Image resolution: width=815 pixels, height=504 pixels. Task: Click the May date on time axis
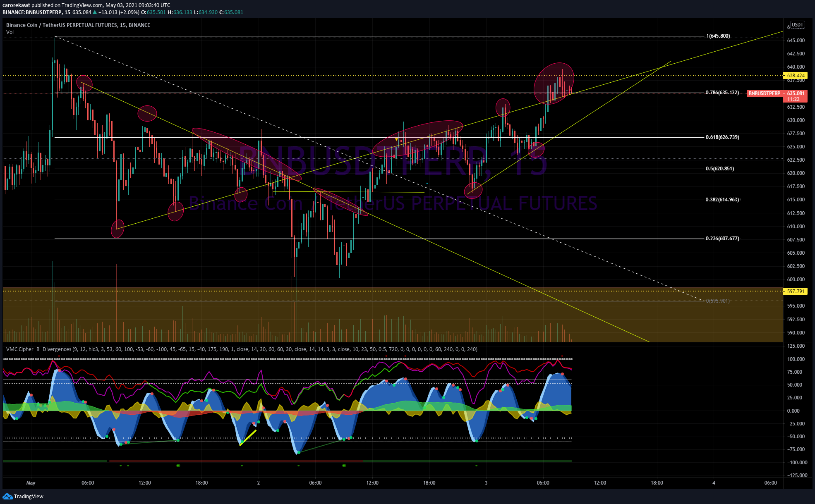coord(31,483)
